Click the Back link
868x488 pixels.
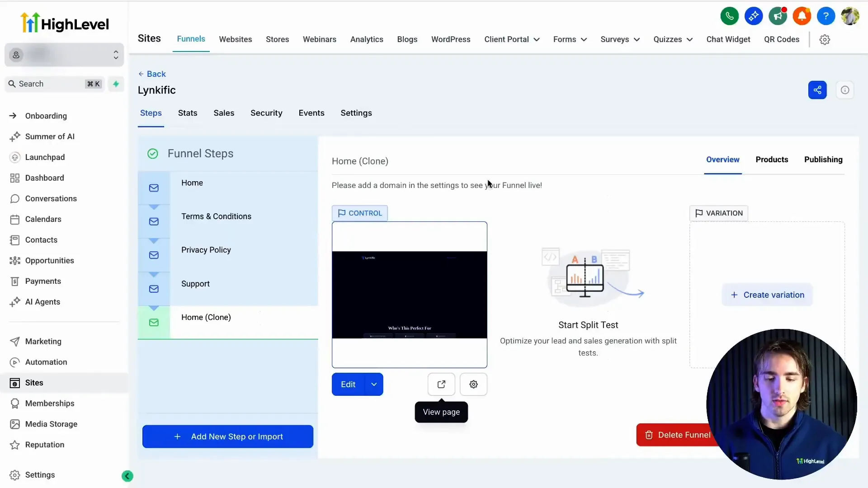point(152,74)
